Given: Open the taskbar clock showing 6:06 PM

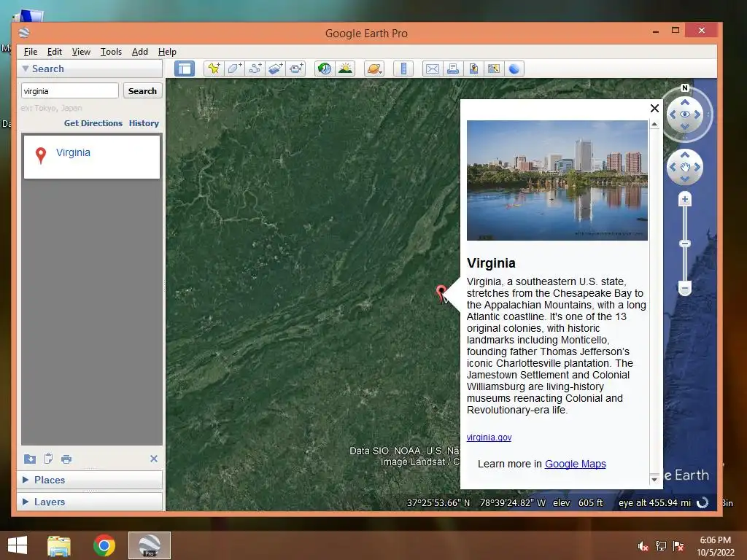Looking at the screenshot, I should point(716,546).
